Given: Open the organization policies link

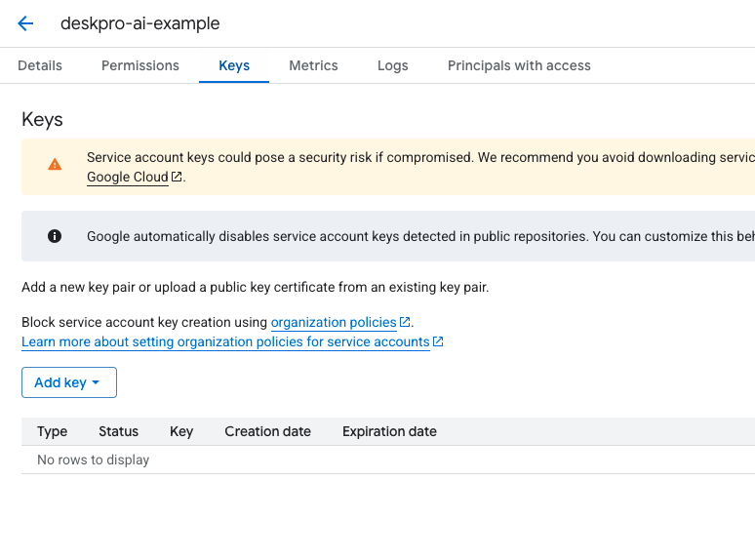Looking at the screenshot, I should pyautogui.click(x=334, y=322).
